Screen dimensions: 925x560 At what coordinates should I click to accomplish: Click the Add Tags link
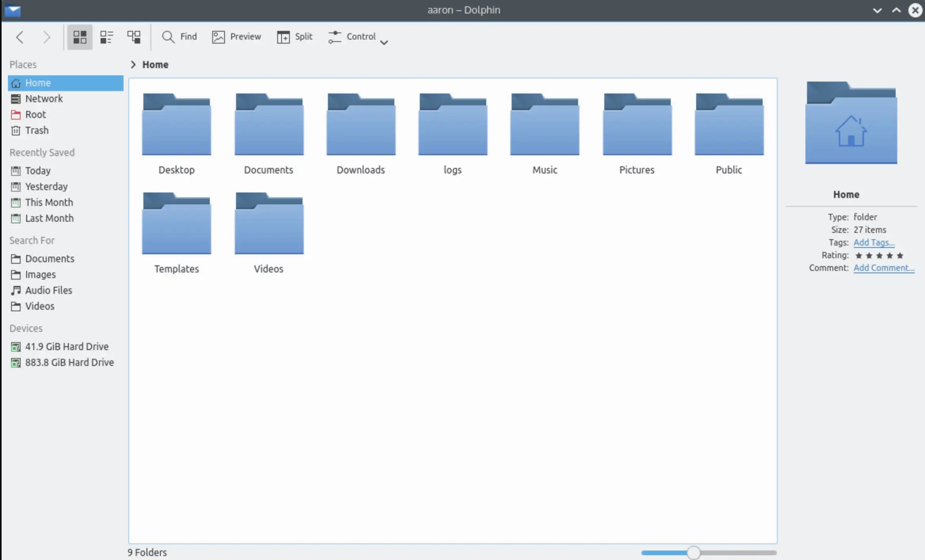tap(874, 242)
